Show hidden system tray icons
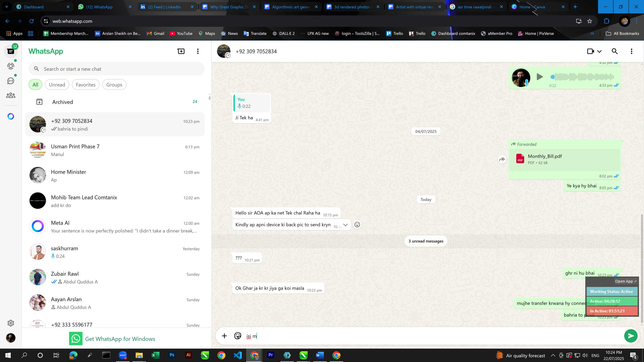644x362 pixels. [x=553, y=355]
